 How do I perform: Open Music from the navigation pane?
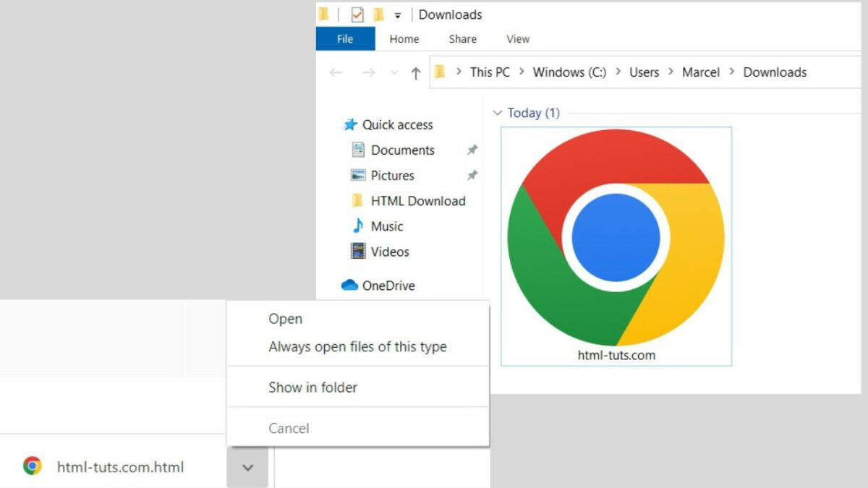pos(386,226)
